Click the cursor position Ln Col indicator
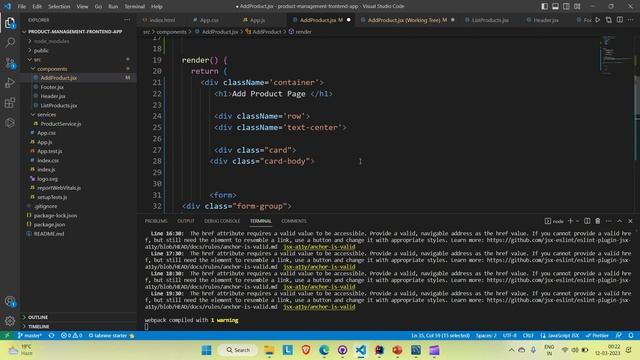 click(x=440, y=336)
